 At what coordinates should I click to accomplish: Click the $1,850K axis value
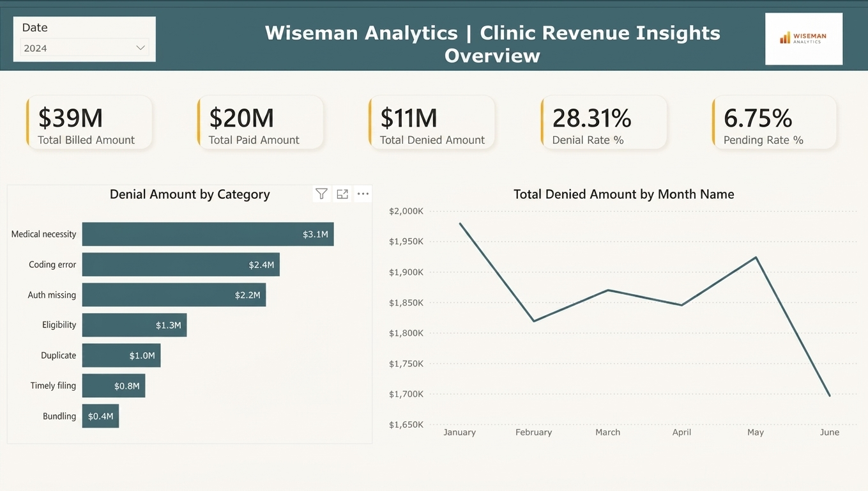[406, 302]
